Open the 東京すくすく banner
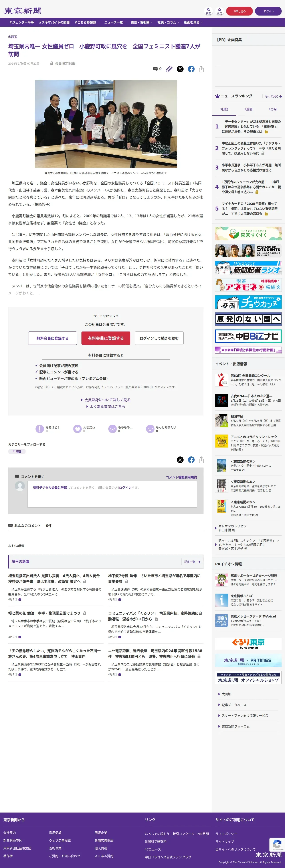Viewport: 285px width, 868px height. tap(248, 233)
